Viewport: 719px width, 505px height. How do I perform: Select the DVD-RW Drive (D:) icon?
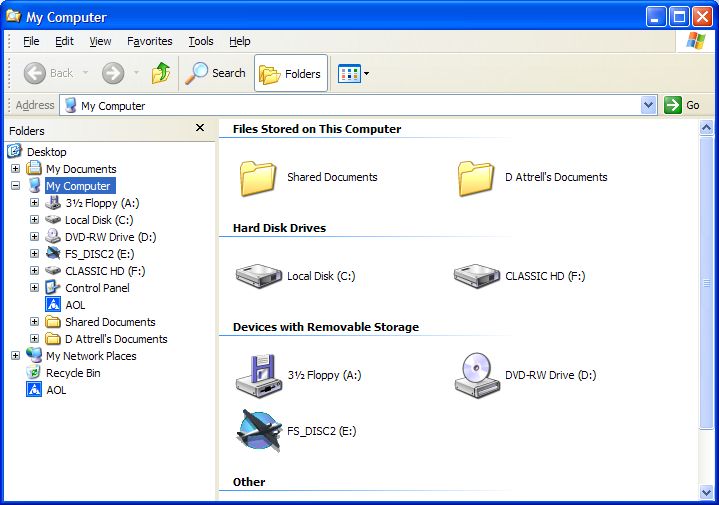click(476, 375)
